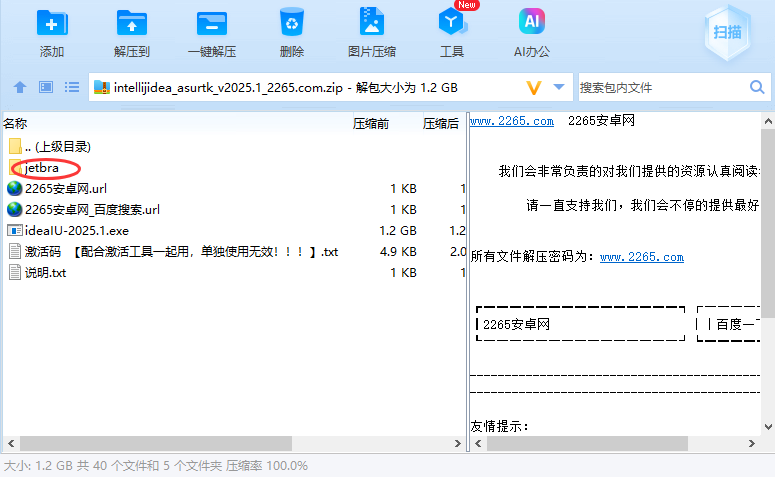Sort by 压缩前 column header
The height and width of the screenshot is (477, 775).
pos(371,124)
